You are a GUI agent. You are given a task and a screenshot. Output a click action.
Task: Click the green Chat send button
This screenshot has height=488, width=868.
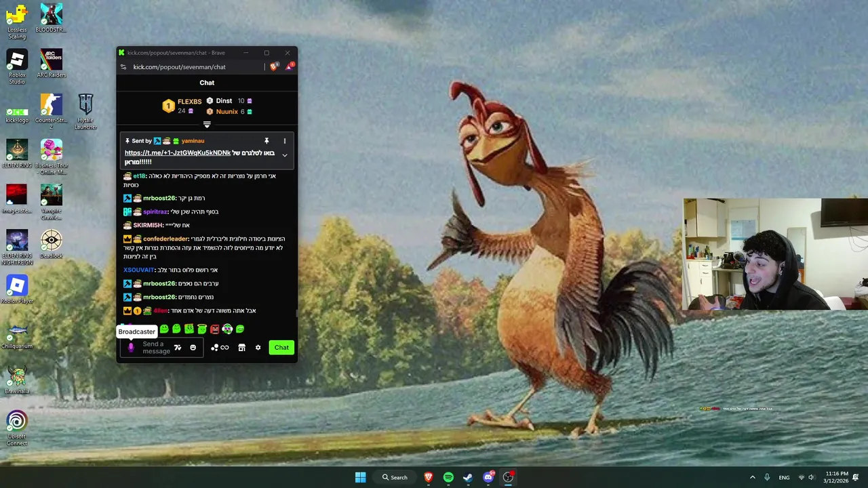[x=281, y=348]
